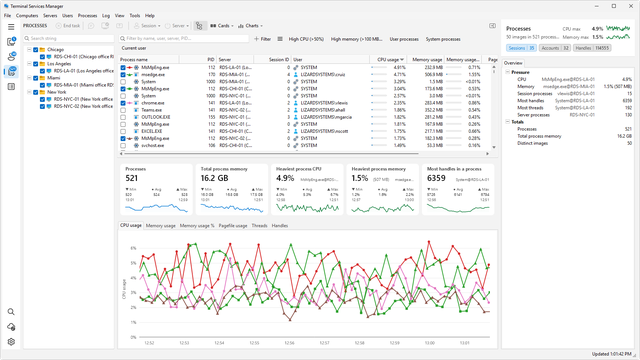Collapse the New York tree node
The width and height of the screenshot is (640, 360).
(x=29, y=92)
